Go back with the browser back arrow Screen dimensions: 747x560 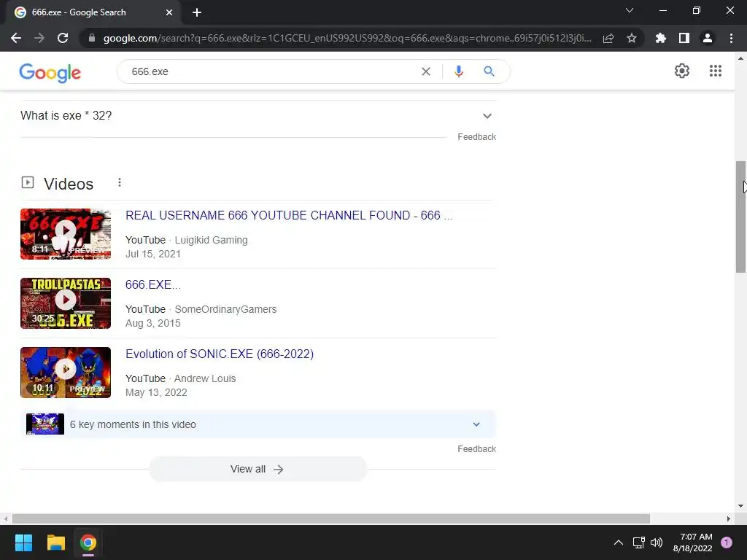(16, 38)
